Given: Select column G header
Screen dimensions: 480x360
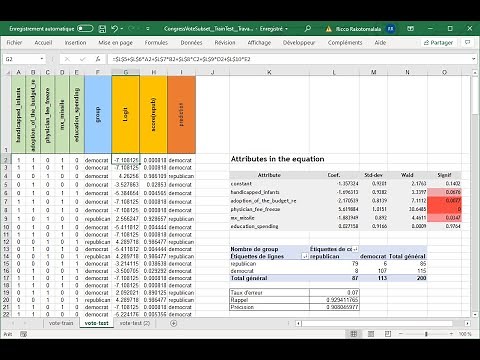Looking at the screenshot, I should click(x=126, y=72).
